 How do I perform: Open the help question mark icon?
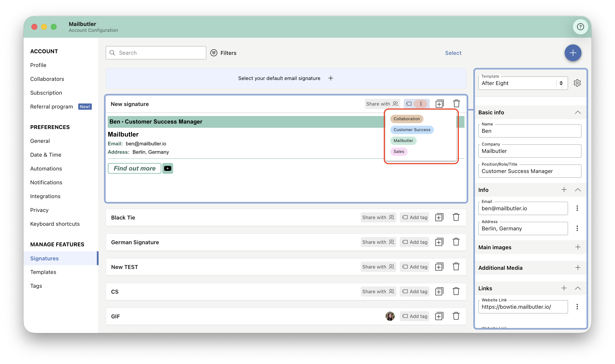pos(580,26)
